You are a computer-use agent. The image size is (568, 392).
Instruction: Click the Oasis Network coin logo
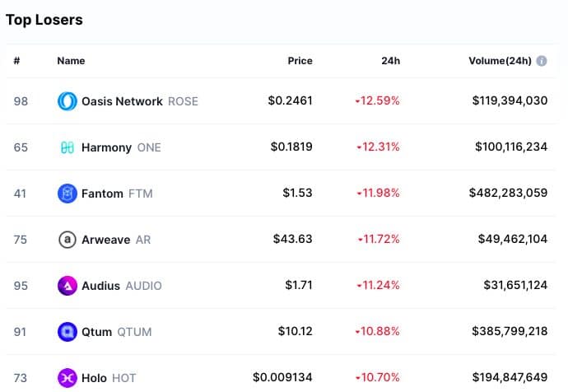tap(68, 101)
